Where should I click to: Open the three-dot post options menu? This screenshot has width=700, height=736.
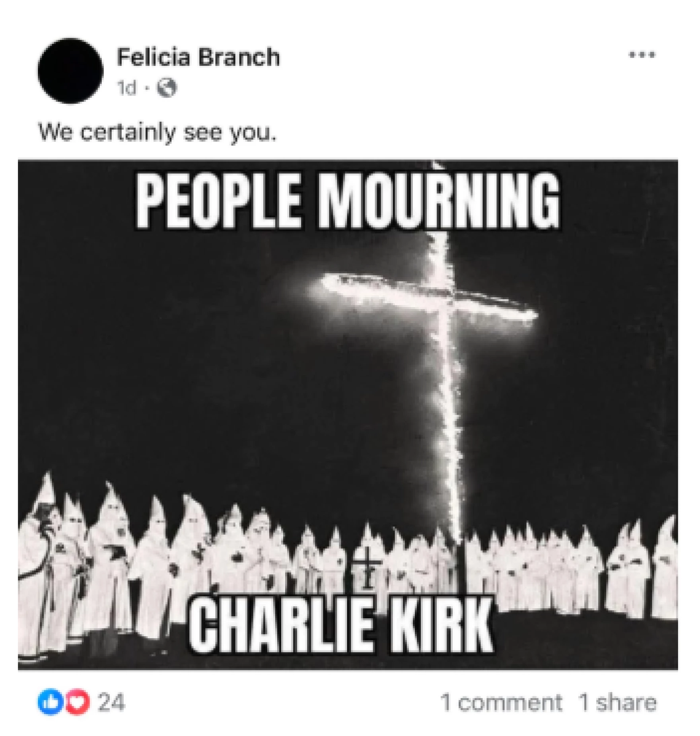coord(642,55)
